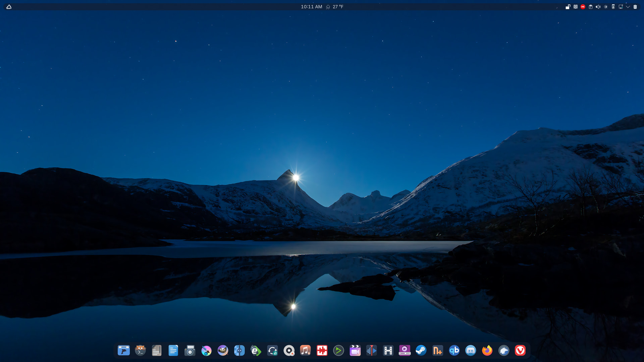Screen dimensions: 644x362
Task: Open the removable devices notifier
Action: [613, 7]
